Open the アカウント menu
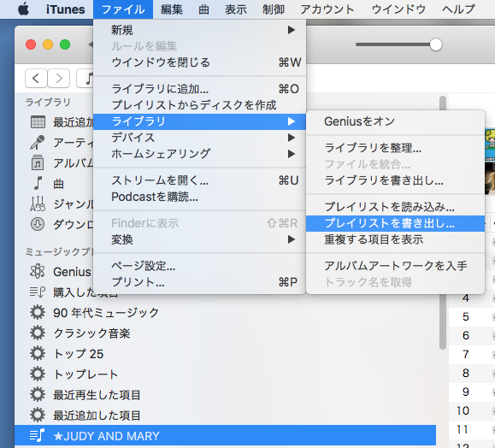 click(x=327, y=9)
